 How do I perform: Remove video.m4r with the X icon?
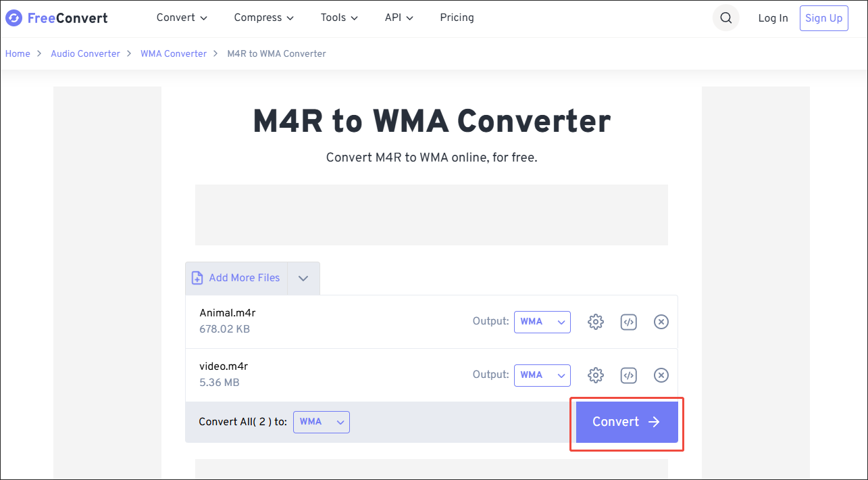(x=661, y=375)
